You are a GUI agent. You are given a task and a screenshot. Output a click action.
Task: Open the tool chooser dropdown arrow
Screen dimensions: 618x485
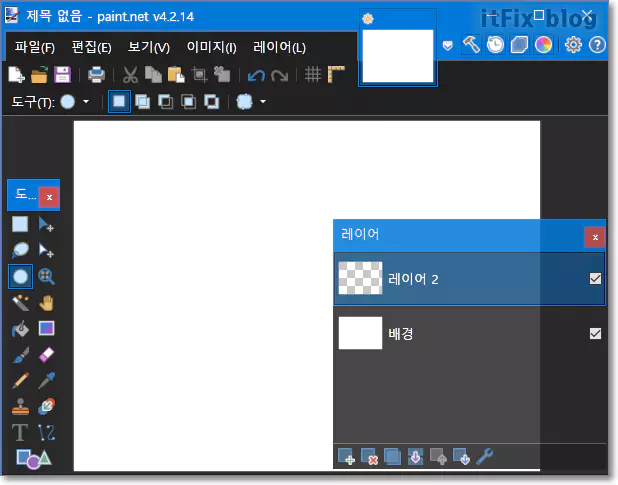point(86,102)
